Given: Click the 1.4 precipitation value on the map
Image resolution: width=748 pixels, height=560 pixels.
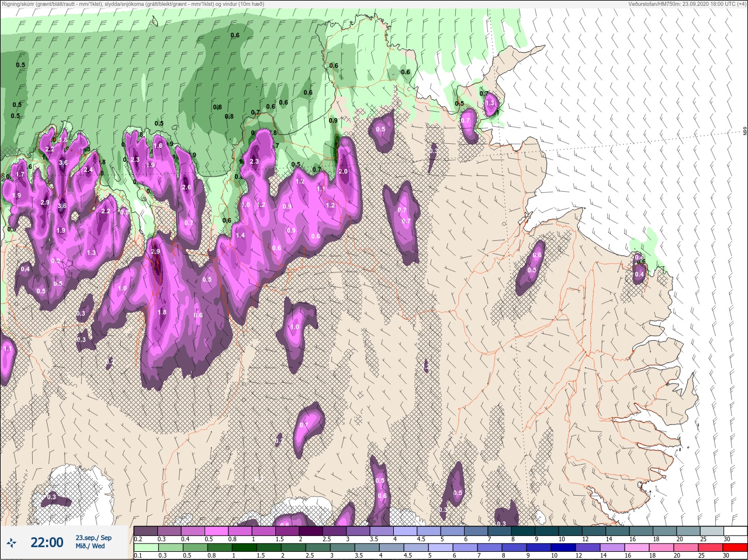Looking at the screenshot, I should point(240,236).
